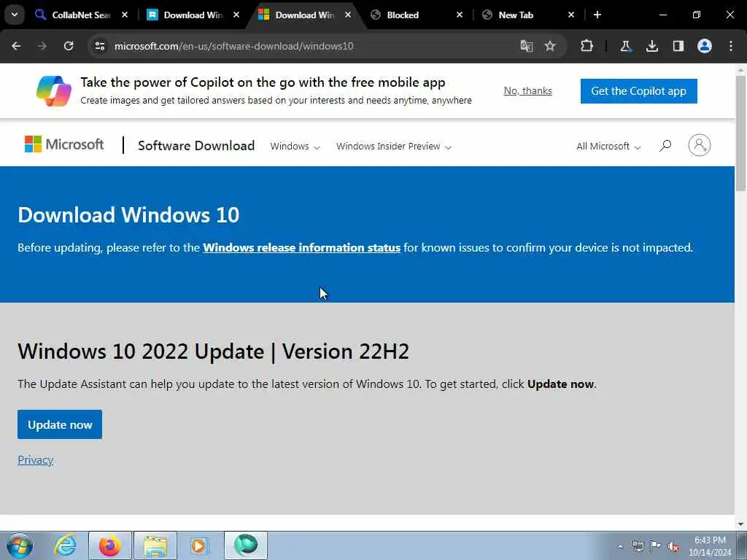Viewport: 747px width, 560px height.
Task: Close the New Tab tab
Action: 571,15
